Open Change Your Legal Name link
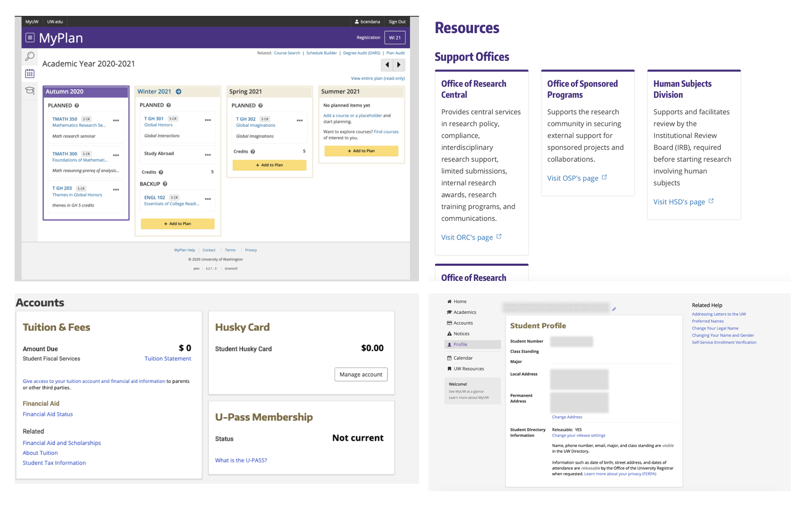Viewport: 812px width, 509px height. click(x=715, y=328)
